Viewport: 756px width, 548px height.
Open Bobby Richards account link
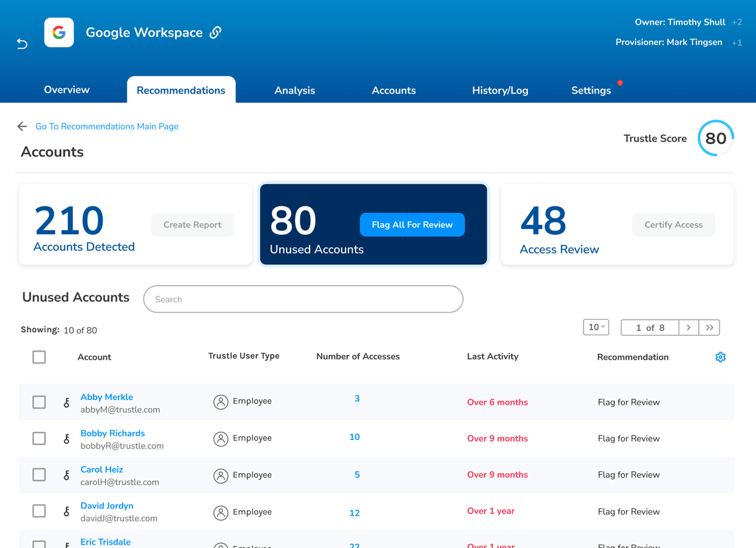coord(112,433)
